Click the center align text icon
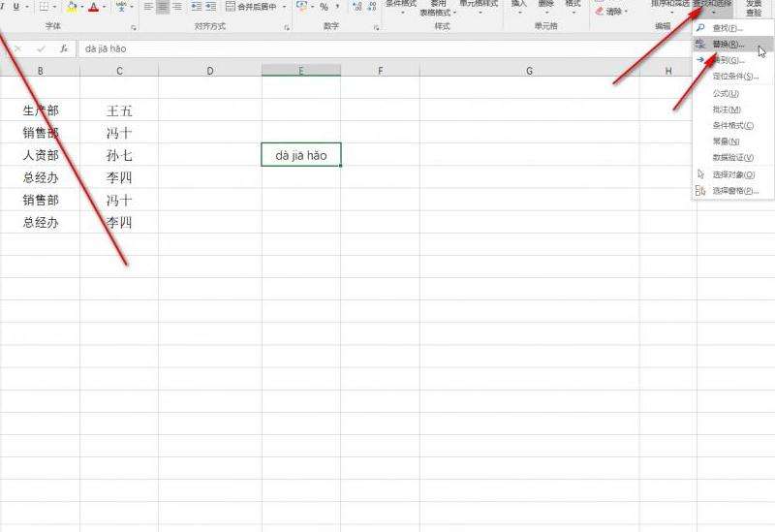This screenshot has height=532, width=775. pos(162,7)
